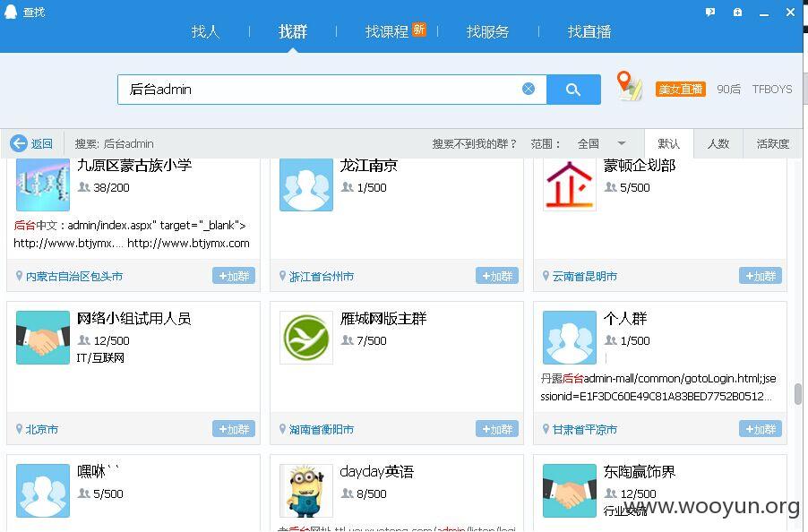The image size is (808, 532).
Task: Click the results list scrollbar thumb
Action: pyautogui.click(x=797, y=394)
